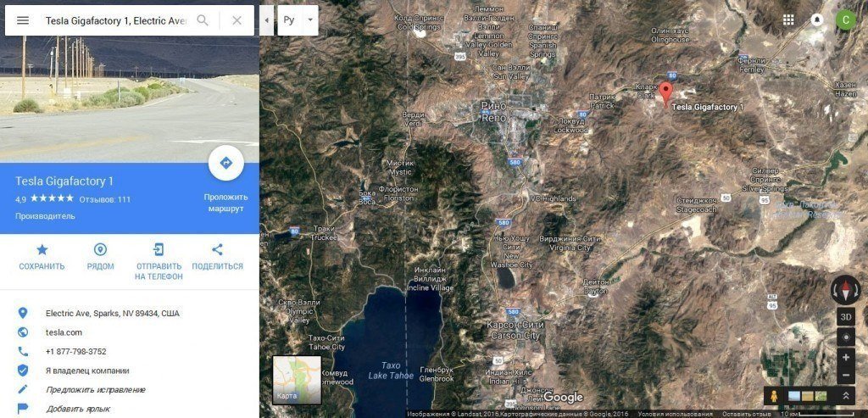Share the place using Поделиться

point(218,258)
